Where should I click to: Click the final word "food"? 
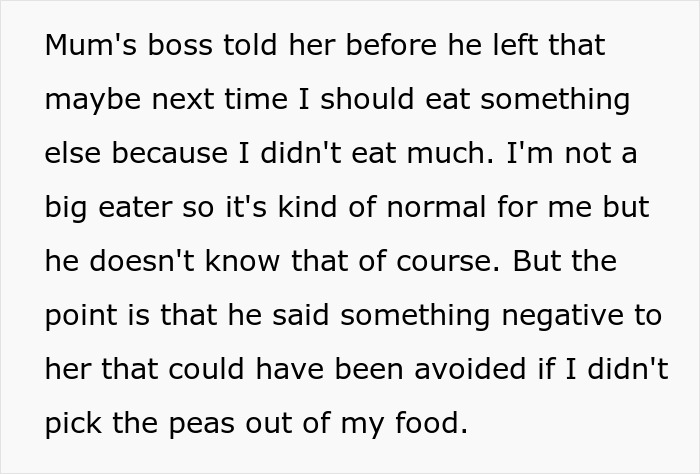[x=432, y=424]
